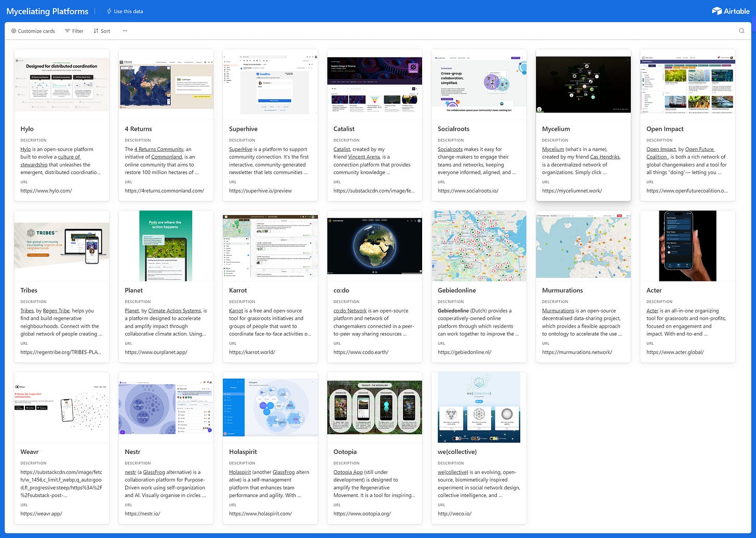Click the SuperHive description link
Viewport: 756px width, 538px height.
coord(240,149)
